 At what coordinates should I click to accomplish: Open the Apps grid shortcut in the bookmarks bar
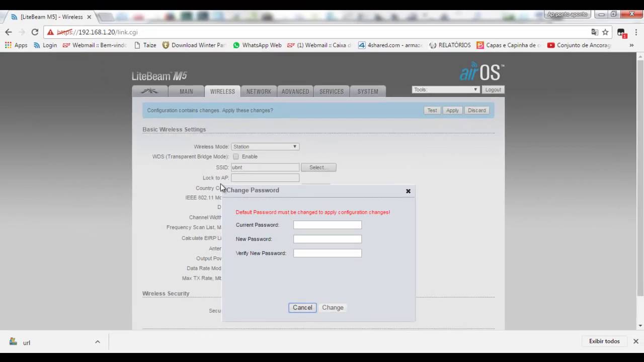tap(16, 45)
